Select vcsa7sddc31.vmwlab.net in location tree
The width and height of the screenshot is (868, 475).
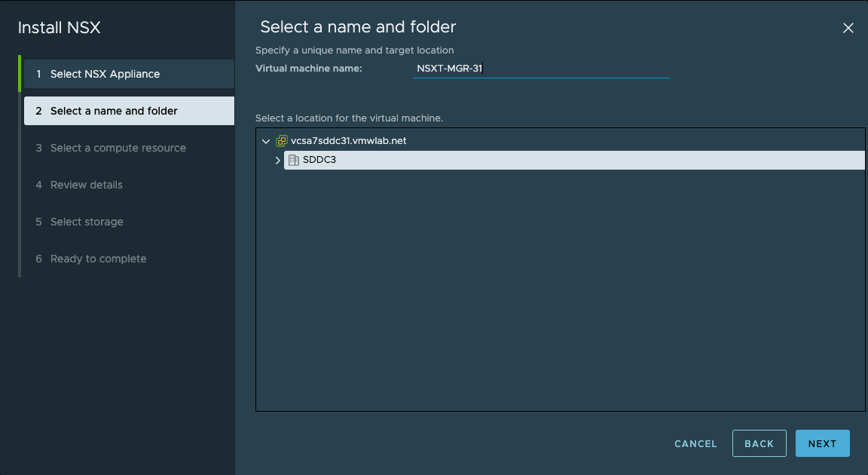tap(348, 141)
